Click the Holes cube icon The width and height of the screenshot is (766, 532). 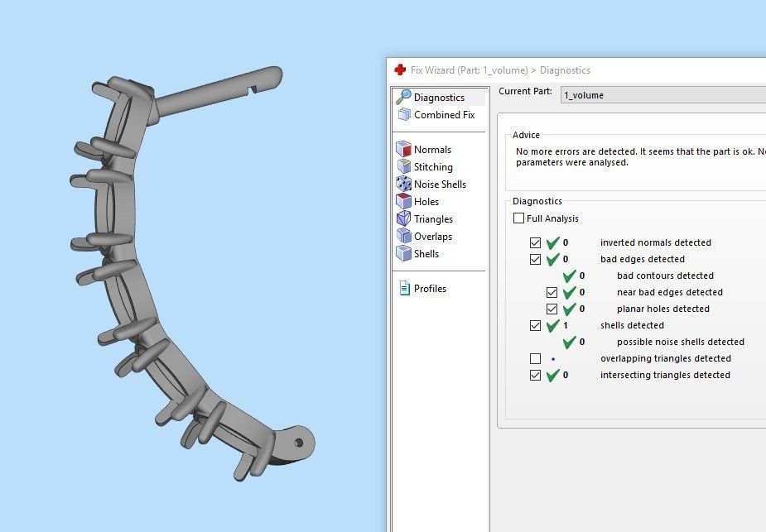click(x=403, y=201)
